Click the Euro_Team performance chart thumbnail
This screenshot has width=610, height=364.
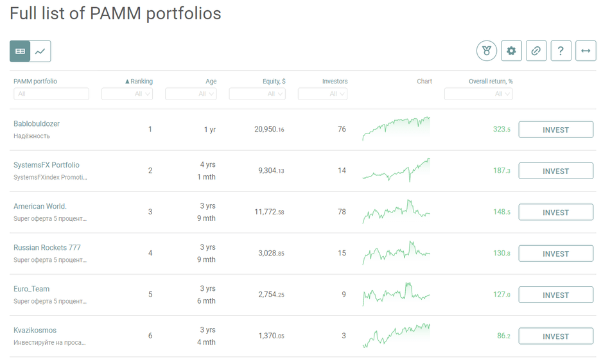point(396,295)
